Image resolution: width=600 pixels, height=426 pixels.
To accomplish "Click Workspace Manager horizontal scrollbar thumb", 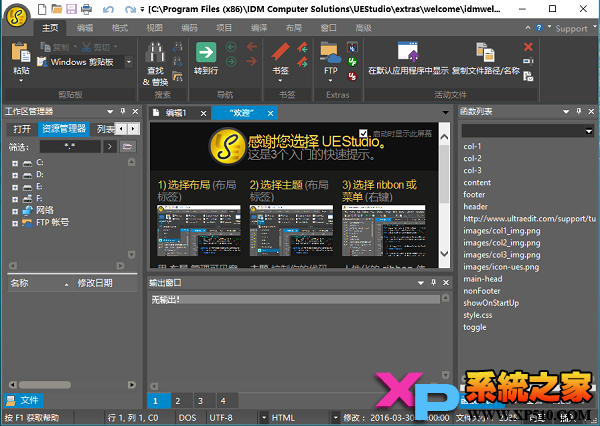I will 45,385.
